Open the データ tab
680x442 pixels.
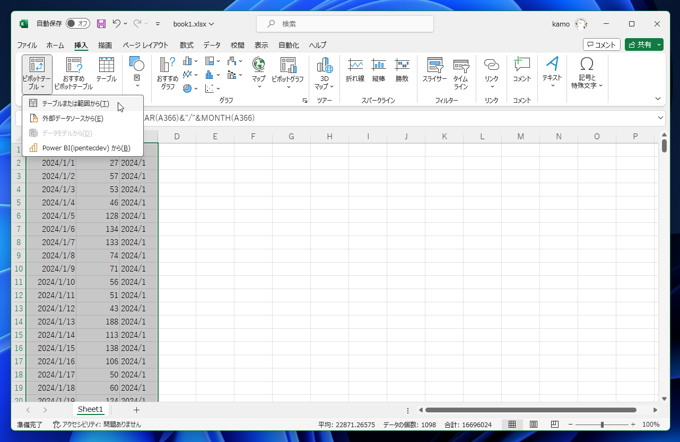212,45
